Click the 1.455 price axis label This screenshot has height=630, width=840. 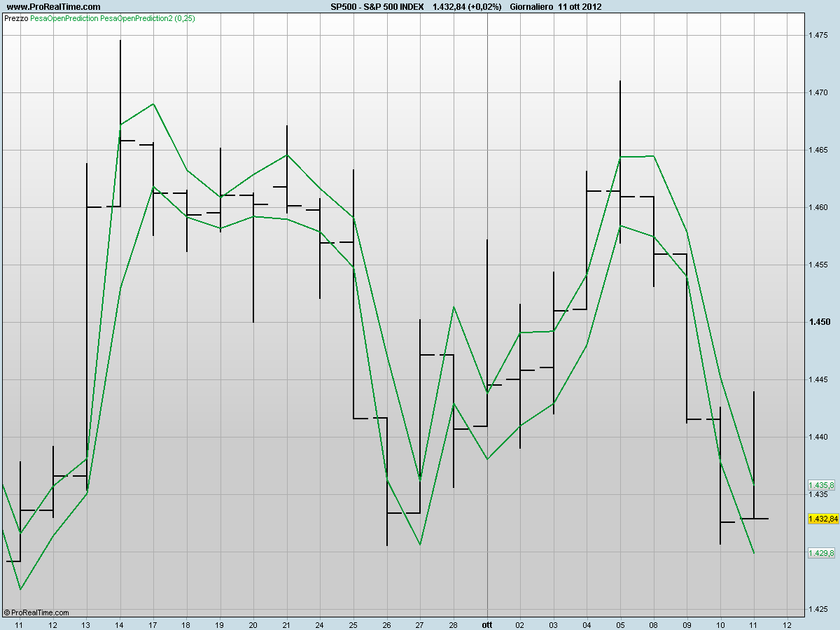coord(818,265)
